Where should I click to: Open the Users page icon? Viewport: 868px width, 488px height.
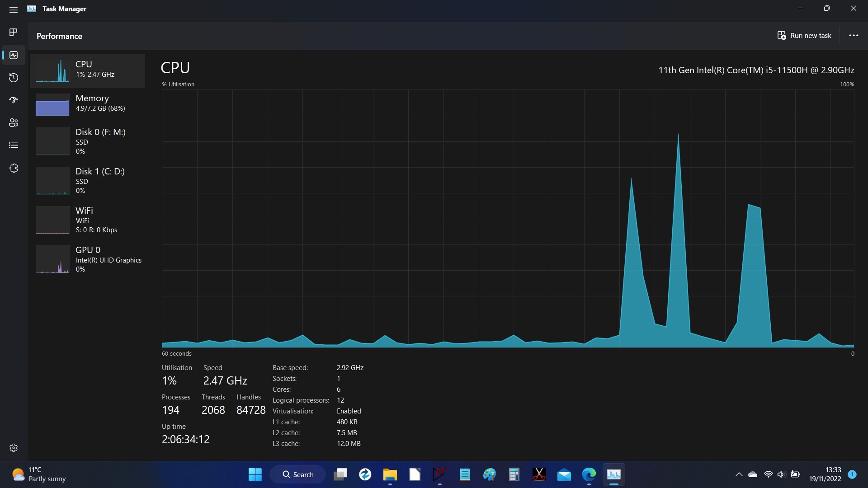(14, 123)
